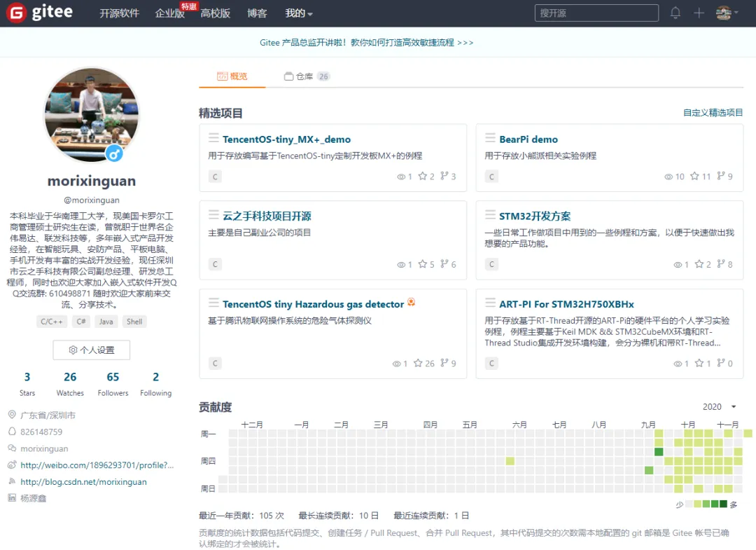Click drag handle icon on TencentOS-tiny_MX+_demo card

[x=213, y=138]
